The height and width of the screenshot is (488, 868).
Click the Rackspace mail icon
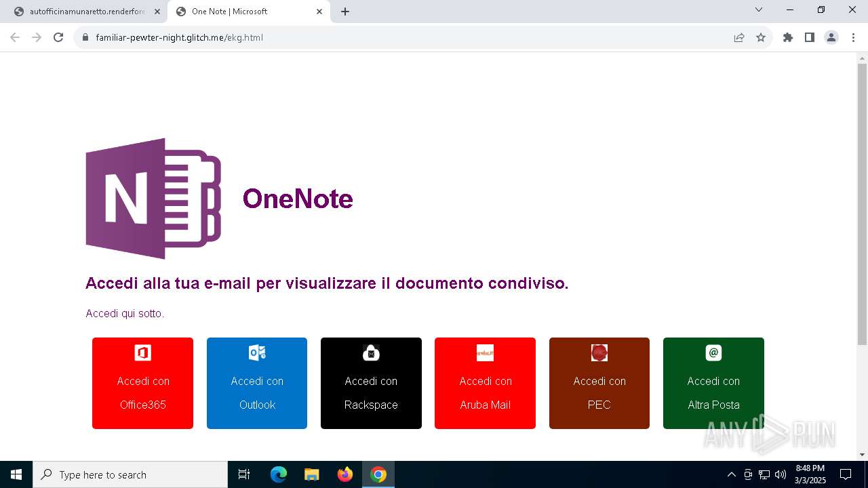[x=371, y=352]
